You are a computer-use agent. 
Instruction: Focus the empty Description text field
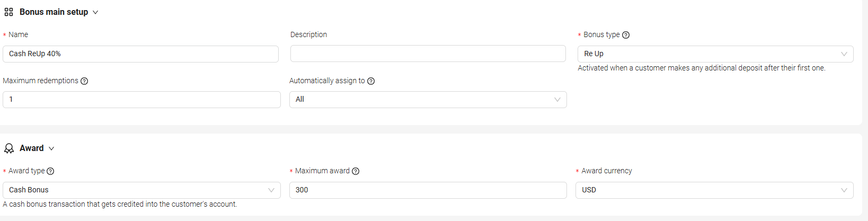pyautogui.click(x=428, y=54)
